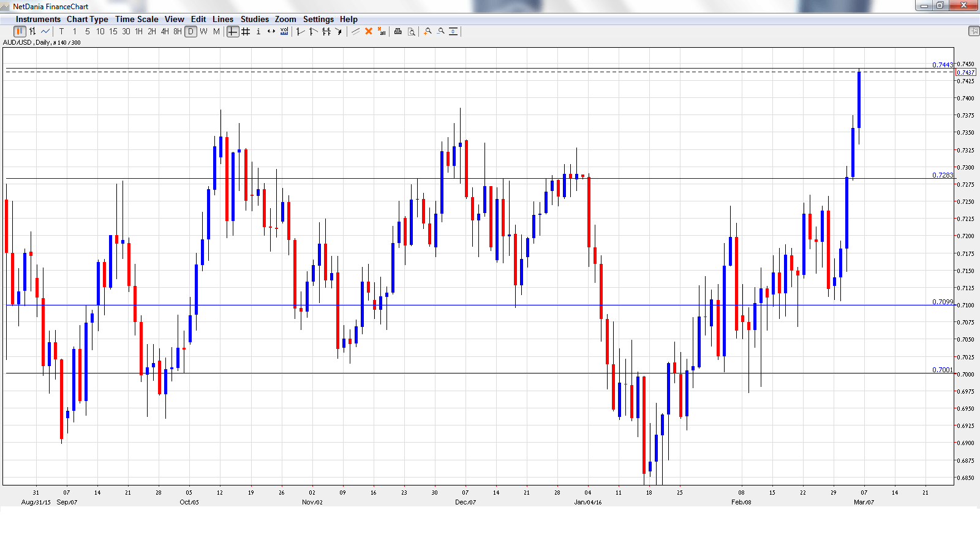Open the Settings menu
This screenshot has height=551, width=980.
point(318,19)
